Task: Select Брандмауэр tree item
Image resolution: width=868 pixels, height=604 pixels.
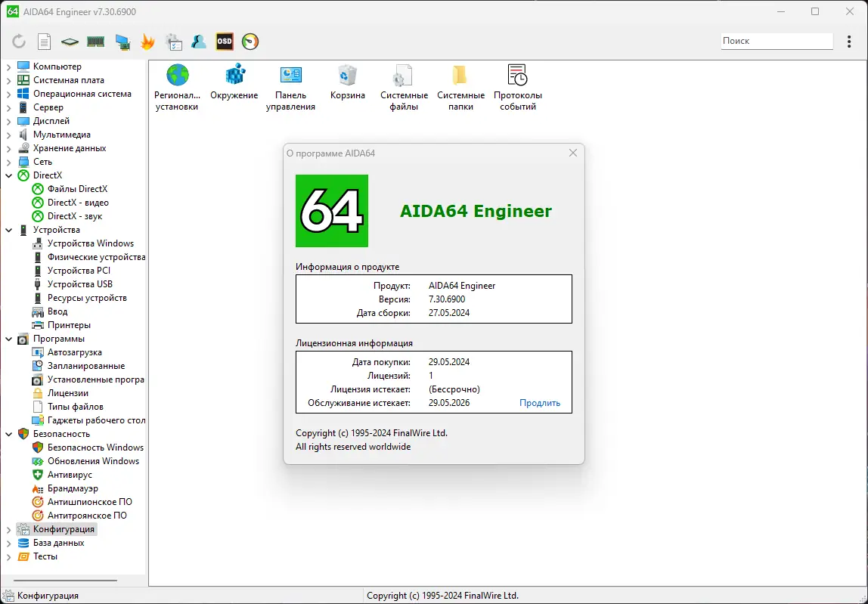Action: coord(73,488)
